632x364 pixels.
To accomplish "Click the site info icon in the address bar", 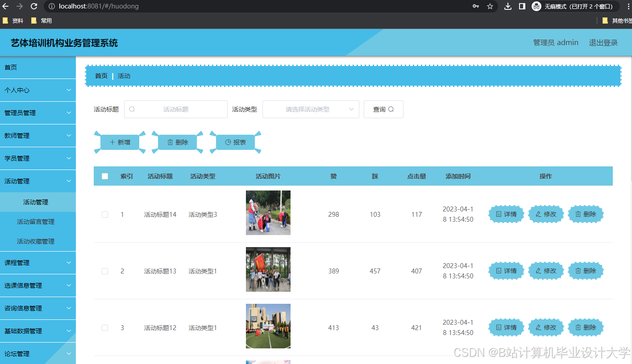I will pyautogui.click(x=51, y=6).
